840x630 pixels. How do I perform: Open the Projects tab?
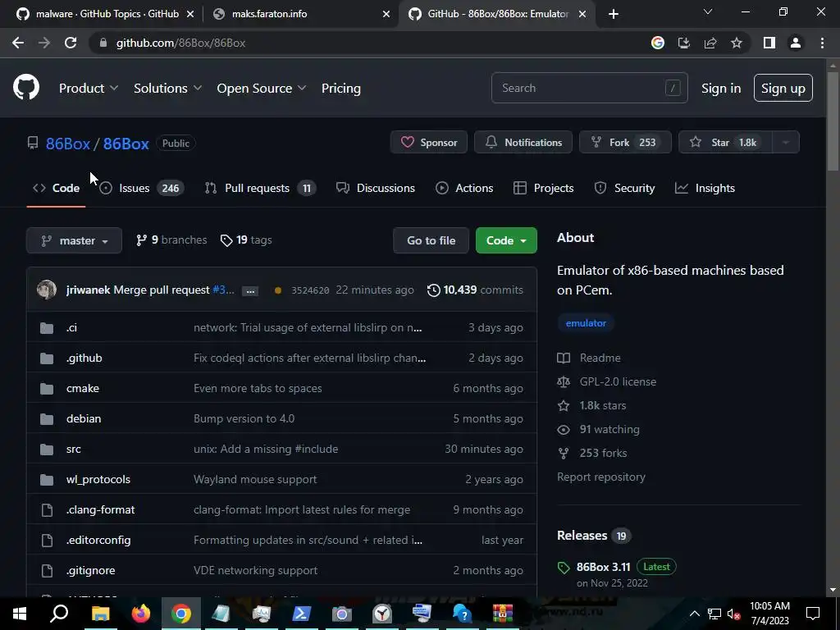click(544, 188)
